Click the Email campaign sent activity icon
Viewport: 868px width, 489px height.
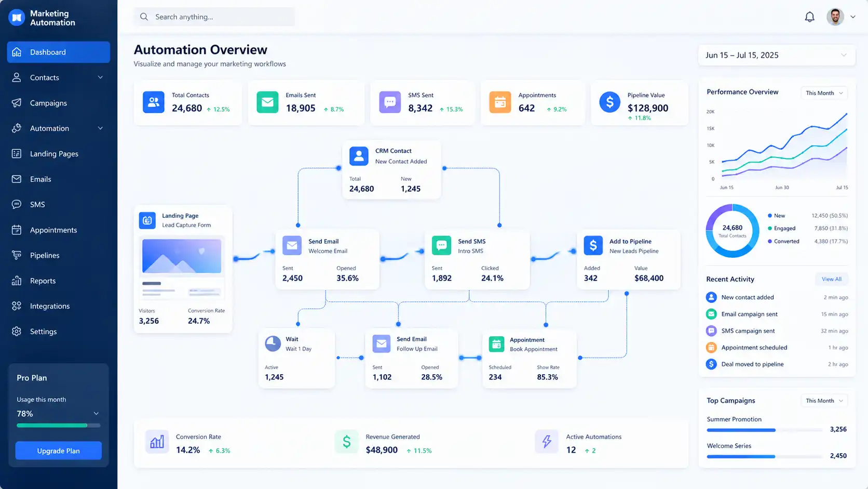coord(711,314)
